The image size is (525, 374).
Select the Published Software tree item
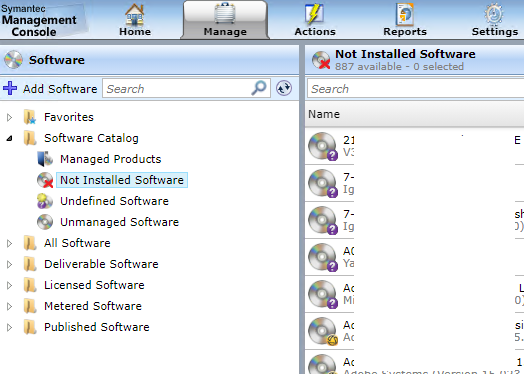96,327
